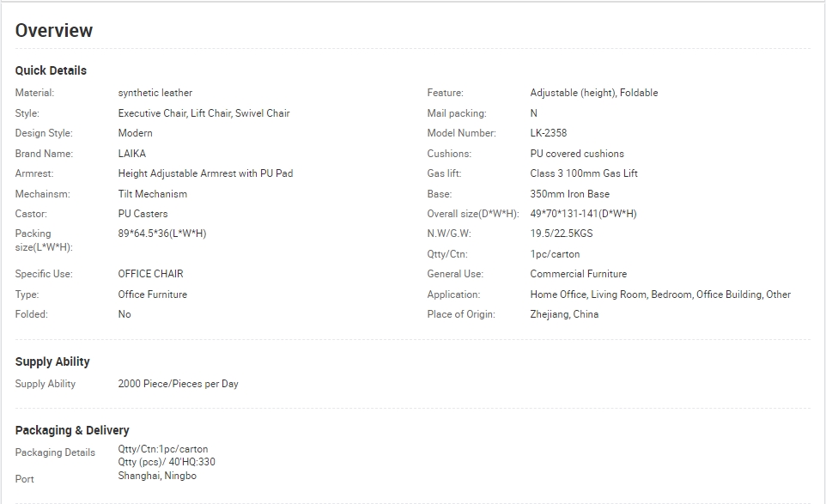The width and height of the screenshot is (826, 504).
Task: Click the packing size 89*64.5*36 value
Action: coord(162,234)
